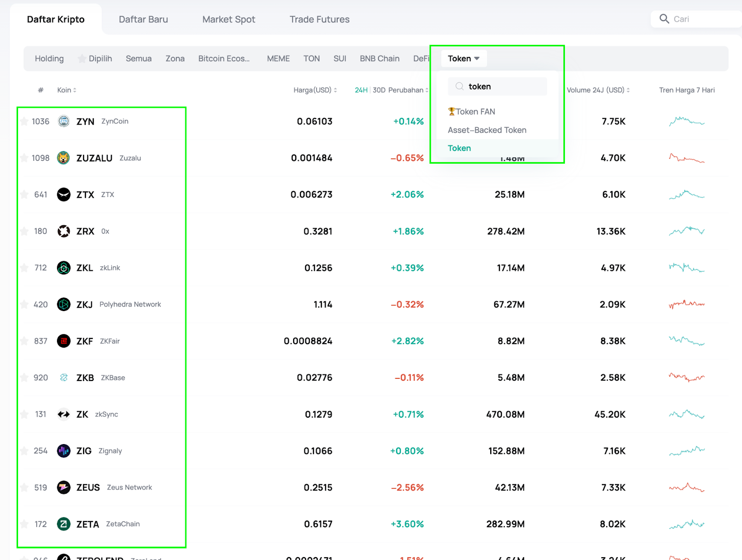
Task: Mark ZKB as favorite
Action: click(x=24, y=378)
